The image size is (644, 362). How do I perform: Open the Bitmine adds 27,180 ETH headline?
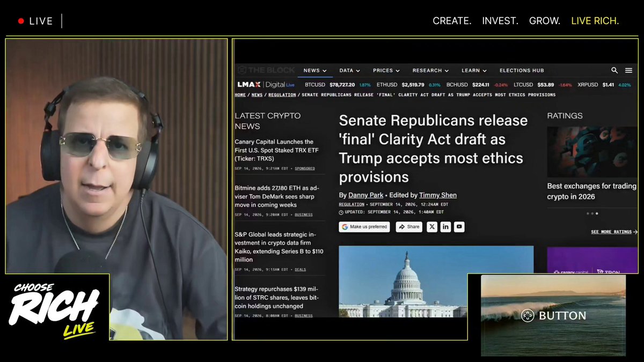pyautogui.click(x=278, y=197)
